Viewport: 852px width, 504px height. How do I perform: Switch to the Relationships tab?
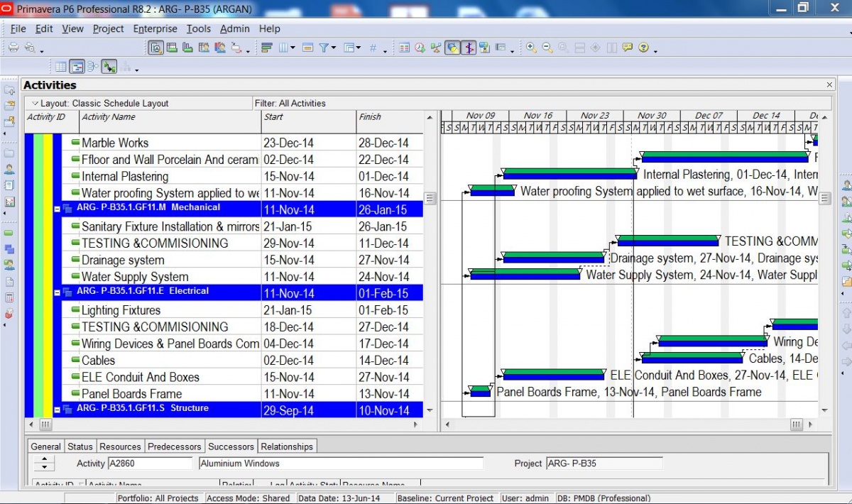[287, 447]
